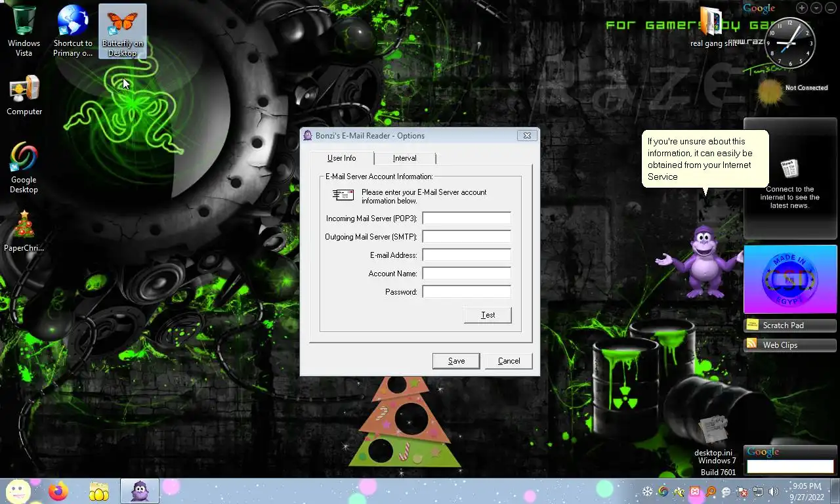Focus the Password field
Screen dimensions: 840x504
click(467, 292)
